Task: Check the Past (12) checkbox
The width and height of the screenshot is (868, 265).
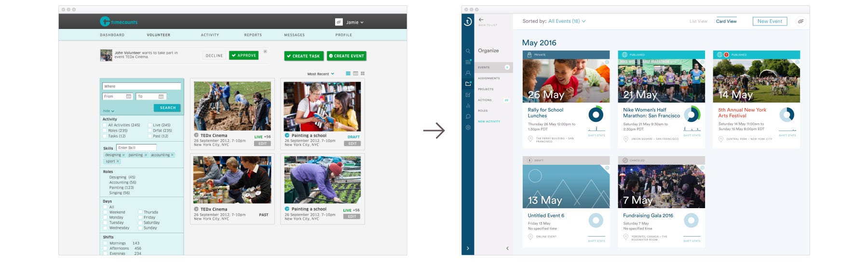Action: click(150, 136)
